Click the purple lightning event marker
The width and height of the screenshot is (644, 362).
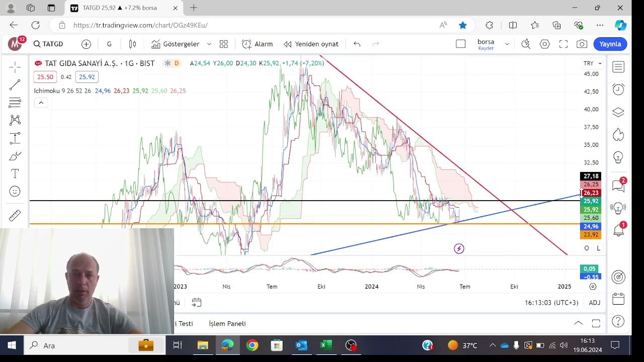point(459,248)
